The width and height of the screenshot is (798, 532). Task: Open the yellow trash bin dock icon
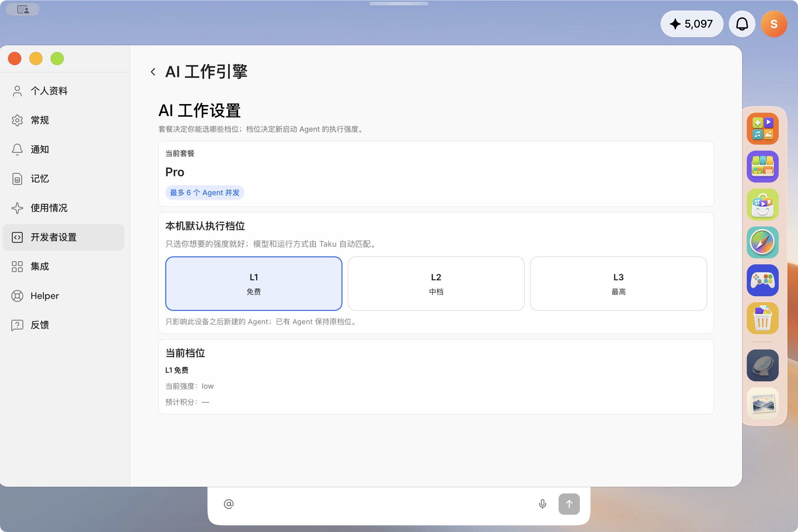click(x=762, y=318)
